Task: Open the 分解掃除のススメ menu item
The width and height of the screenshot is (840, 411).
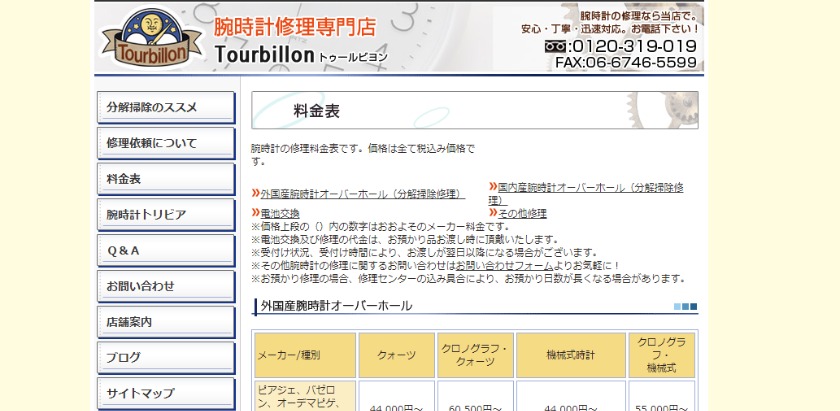Action: tap(166, 108)
